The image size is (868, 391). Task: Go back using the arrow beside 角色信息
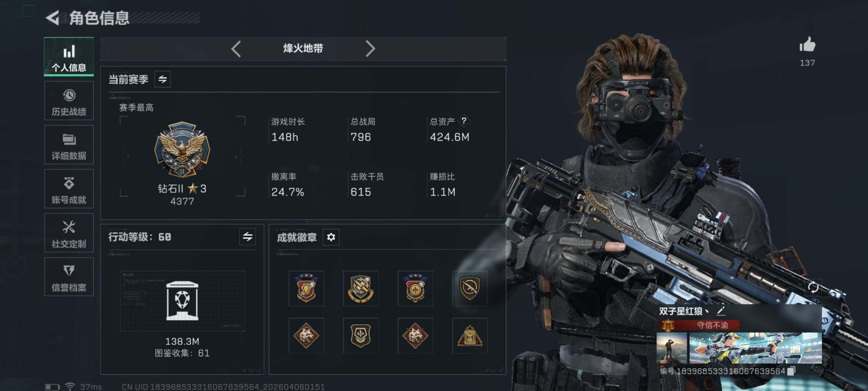[53, 18]
